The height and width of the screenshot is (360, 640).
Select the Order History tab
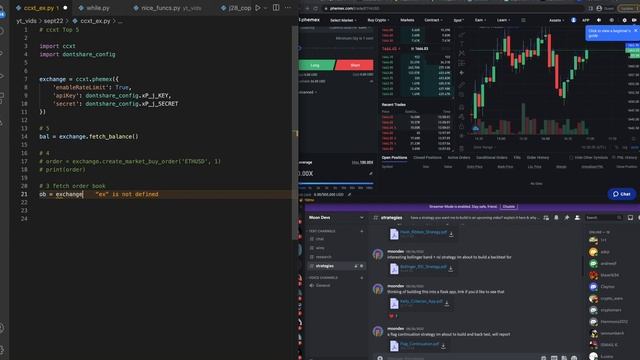[538, 158]
